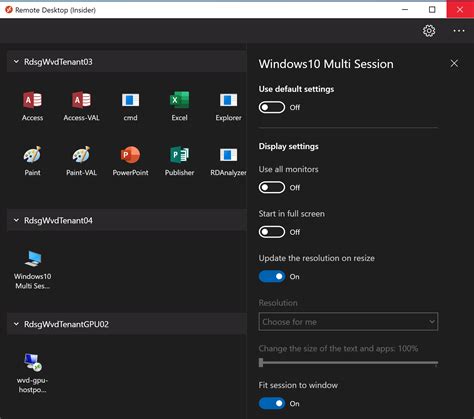Open the Explorer remote app

click(228, 106)
